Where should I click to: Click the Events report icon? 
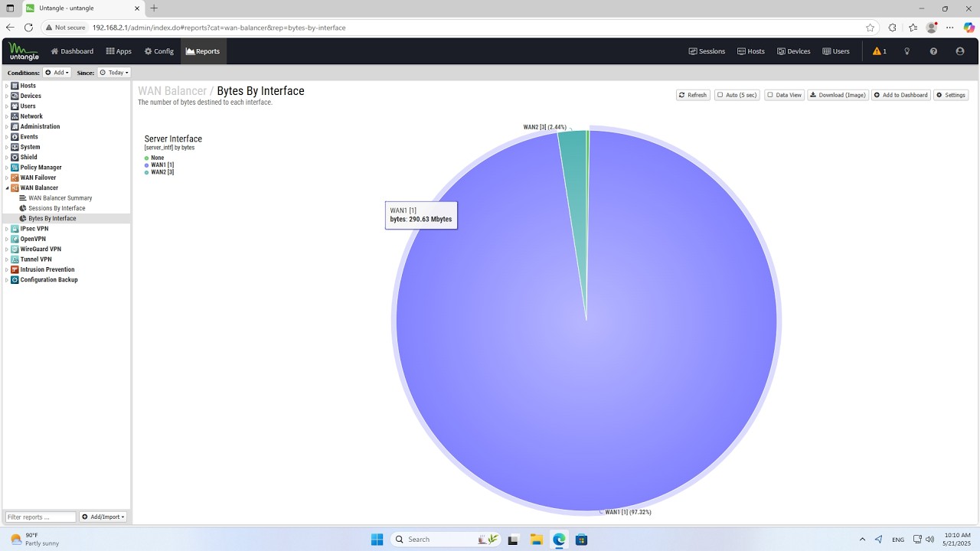click(15, 137)
